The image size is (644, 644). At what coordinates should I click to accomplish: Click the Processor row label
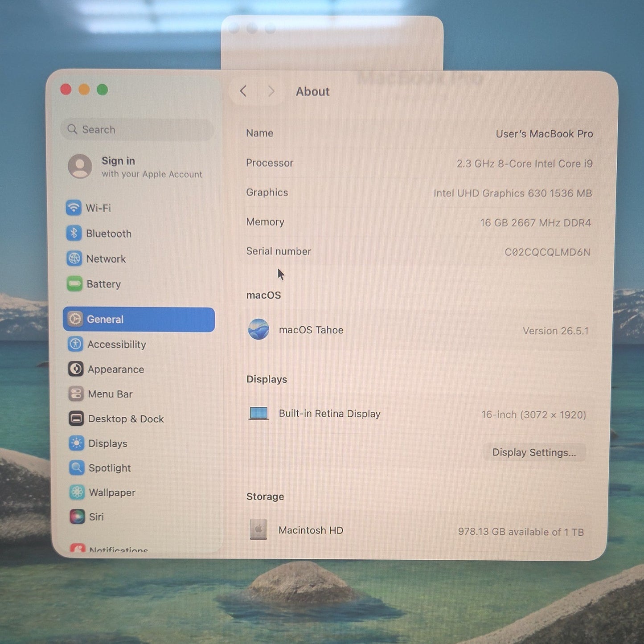pyautogui.click(x=270, y=163)
